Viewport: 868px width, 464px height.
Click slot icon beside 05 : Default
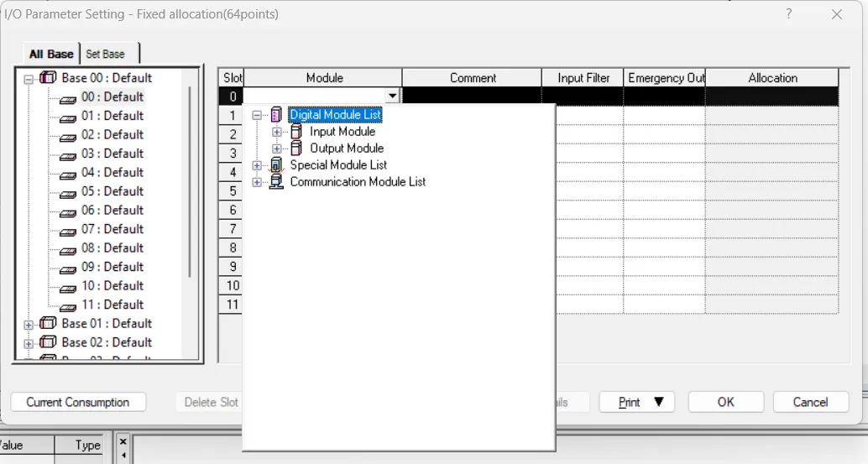tap(67, 194)
